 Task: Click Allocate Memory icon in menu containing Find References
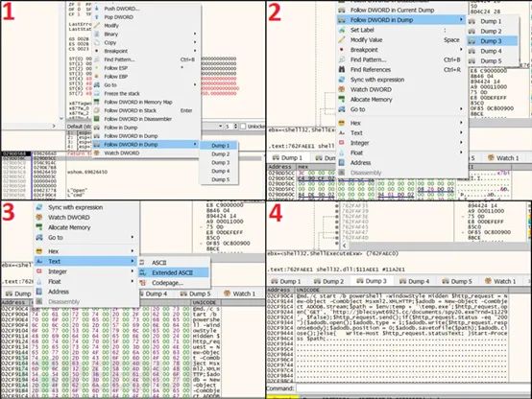[x=342, y=100]
